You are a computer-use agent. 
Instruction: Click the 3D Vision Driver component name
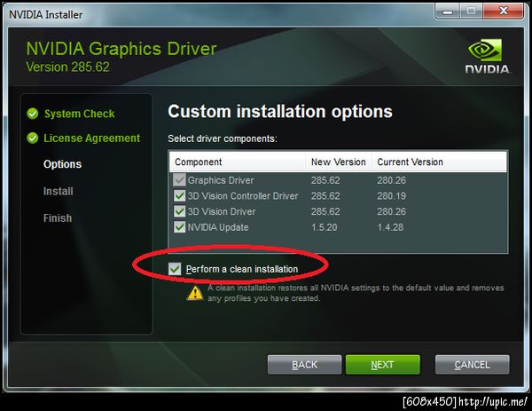click(221, 211)
